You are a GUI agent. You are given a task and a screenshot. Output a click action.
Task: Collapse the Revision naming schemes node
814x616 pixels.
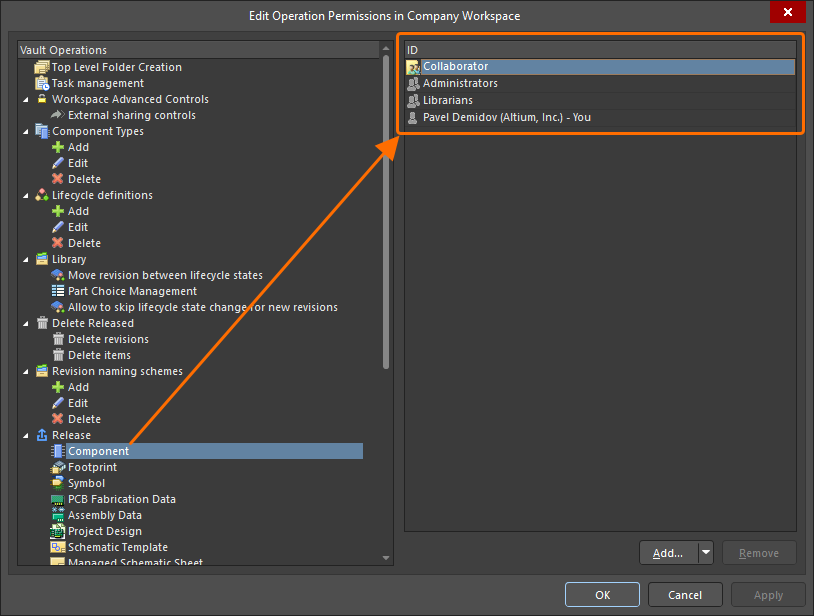pyautogui.click(x=26, y=372)
